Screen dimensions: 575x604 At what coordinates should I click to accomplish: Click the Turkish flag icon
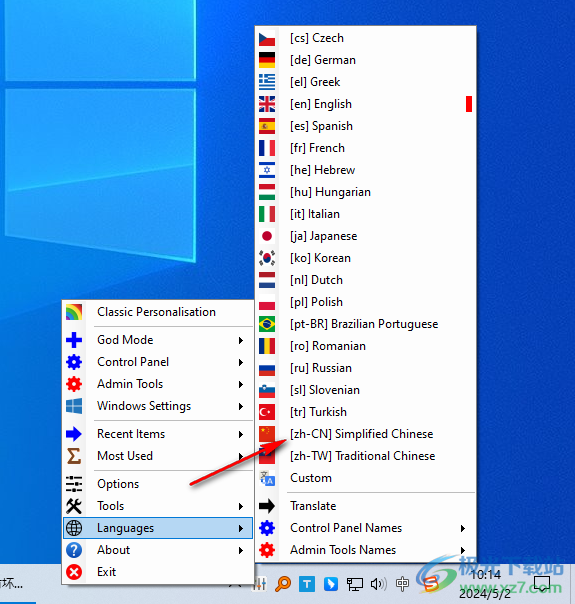click(267, 412)
